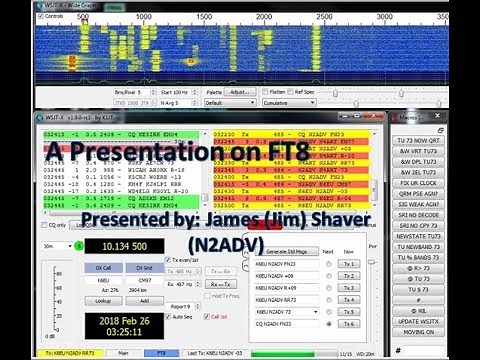Click TU NEWBAND 73 macro
This screenshot has width=480, height=360.
pos(418,247)
